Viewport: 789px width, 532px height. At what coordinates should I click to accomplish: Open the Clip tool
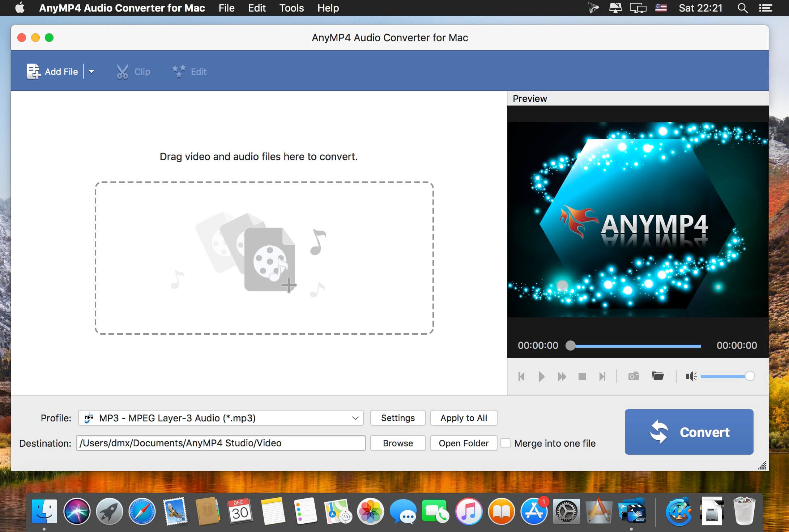133,71
